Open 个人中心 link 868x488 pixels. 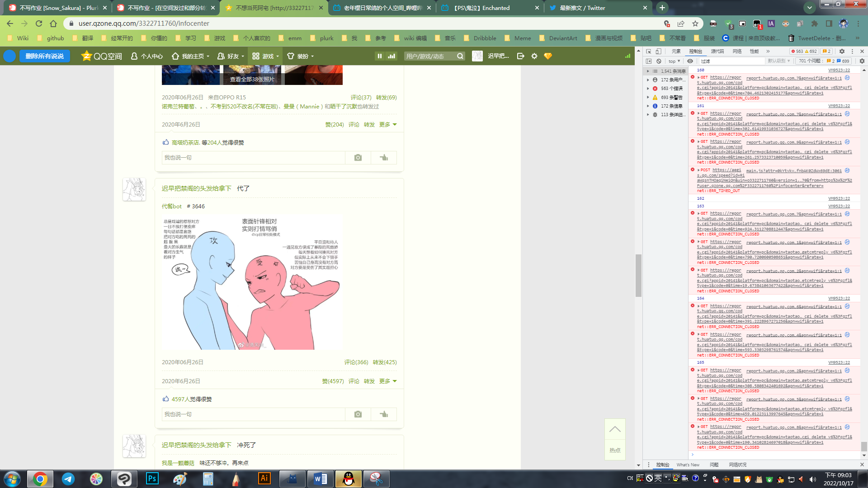click(x=147, y=56)
